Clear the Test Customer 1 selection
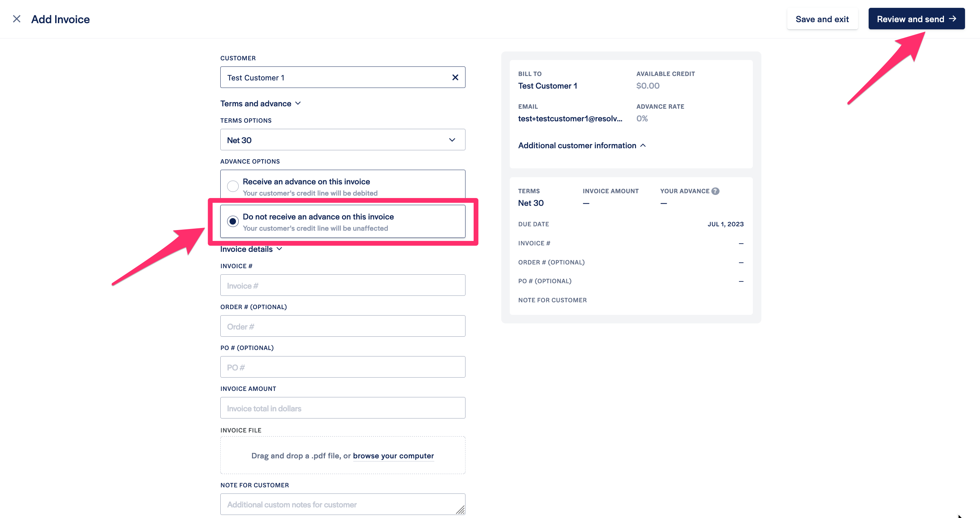The width and height of the screenshot is (980, 518). [455, 78]
